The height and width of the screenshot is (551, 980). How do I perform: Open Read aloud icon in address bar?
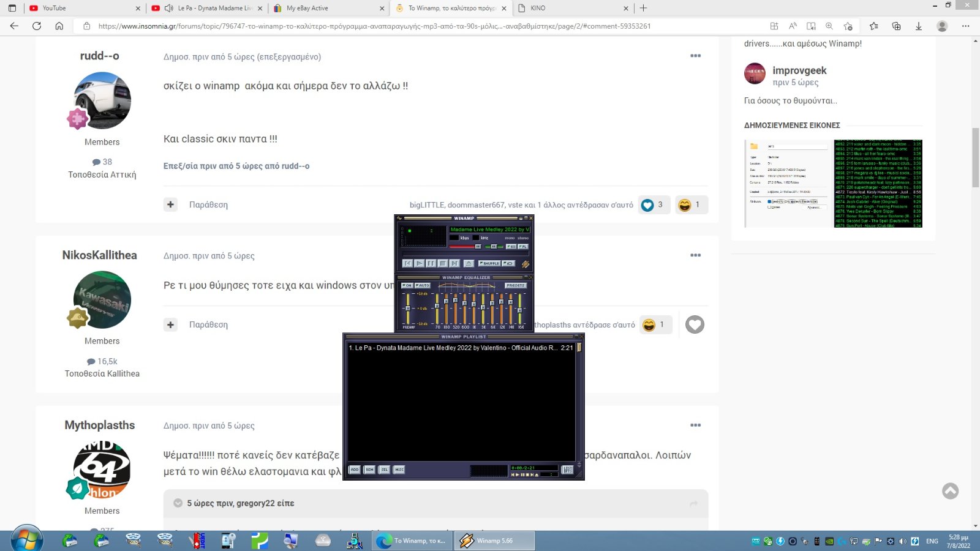tap(793, 26)
